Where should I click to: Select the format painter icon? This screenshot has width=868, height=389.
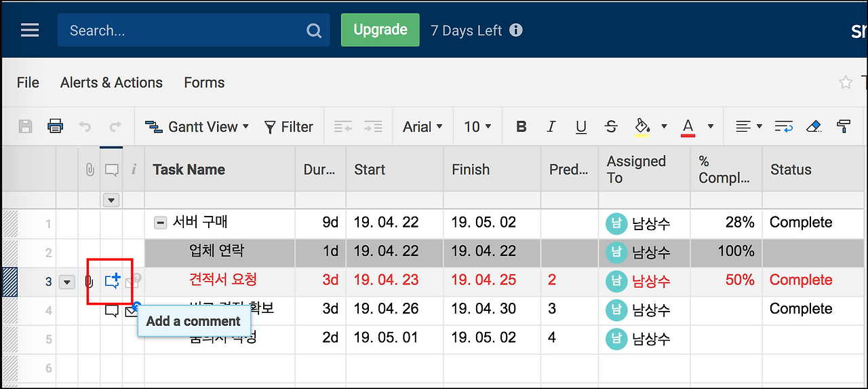tap(844, 126)
